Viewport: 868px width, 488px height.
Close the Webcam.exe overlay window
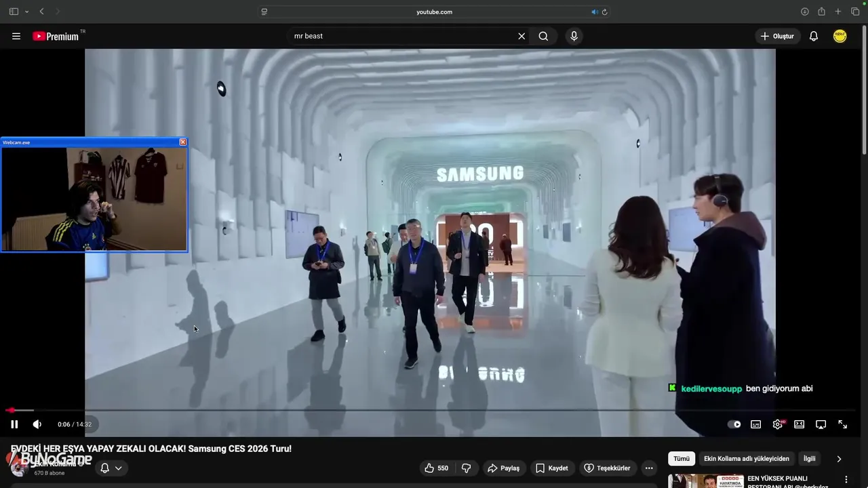(x=182, y=142)
